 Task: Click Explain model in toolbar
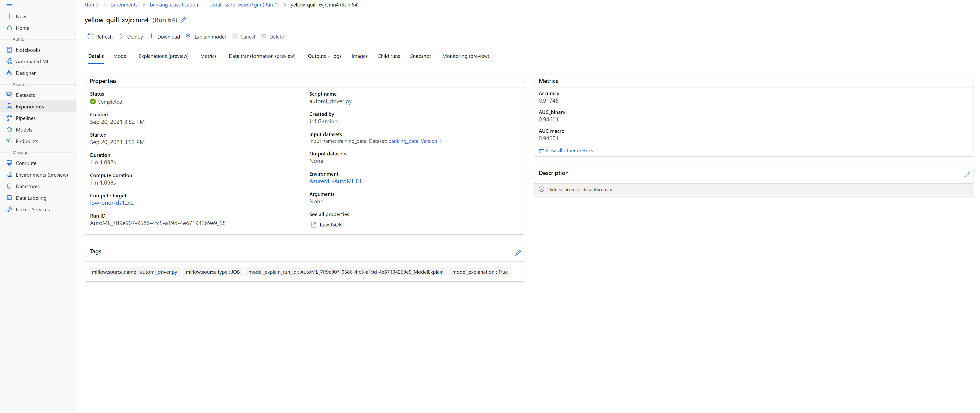pyautogui.click(x=205, y=37)
